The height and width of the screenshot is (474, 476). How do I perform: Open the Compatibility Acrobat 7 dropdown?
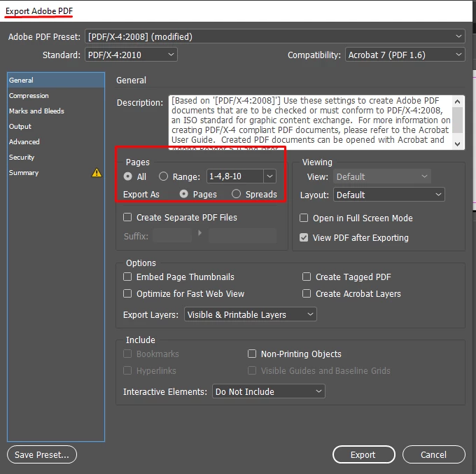coord(405,55)
